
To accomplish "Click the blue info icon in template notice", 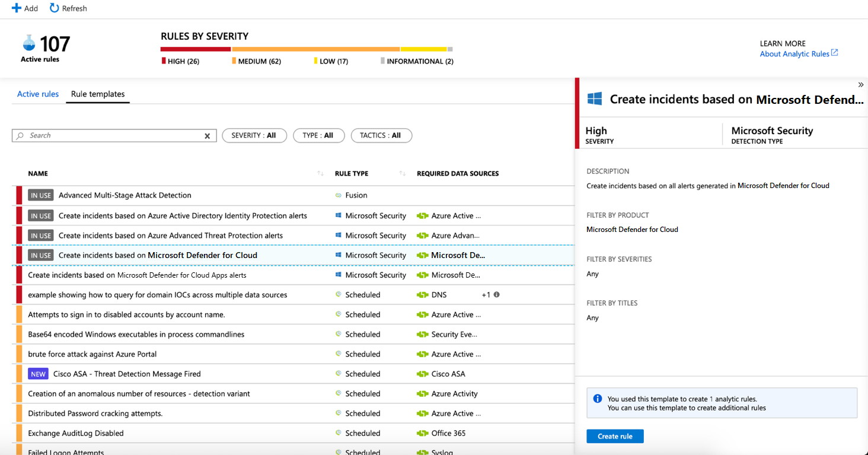I will click(x=598, y=399).
